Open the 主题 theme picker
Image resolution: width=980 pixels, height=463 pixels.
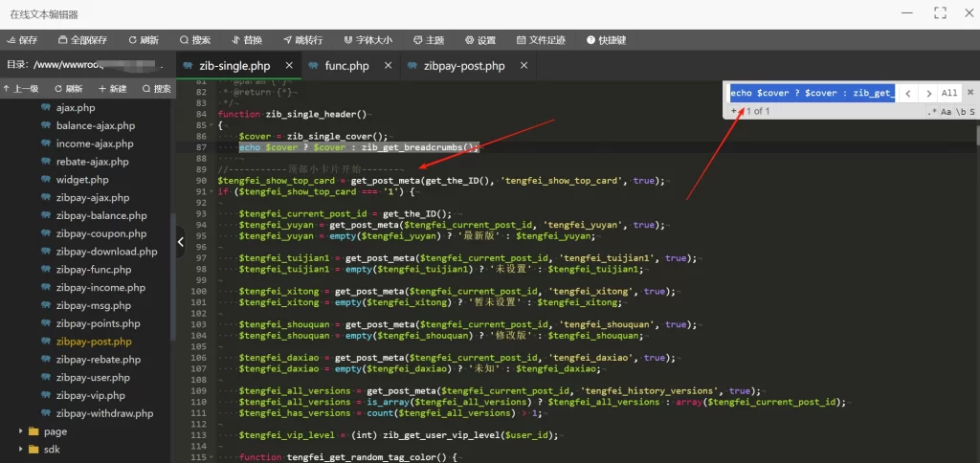point(428,40)
